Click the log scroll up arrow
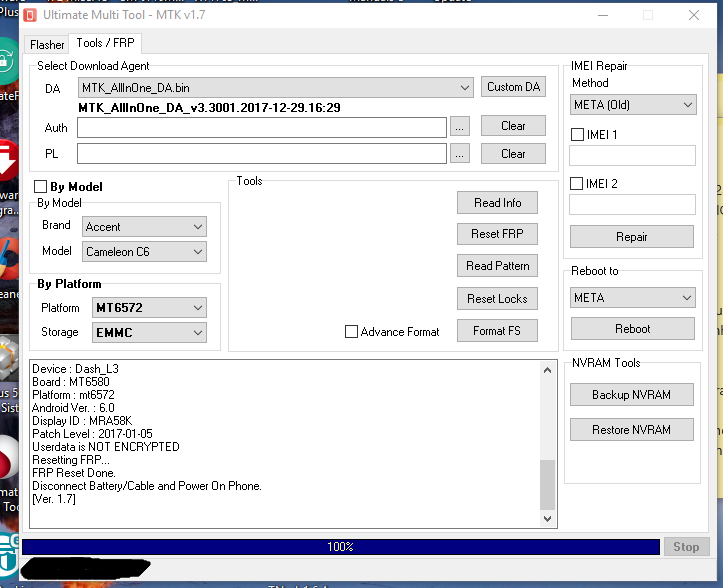The height and width of the screenshot is (588, 723). point(547,370)
